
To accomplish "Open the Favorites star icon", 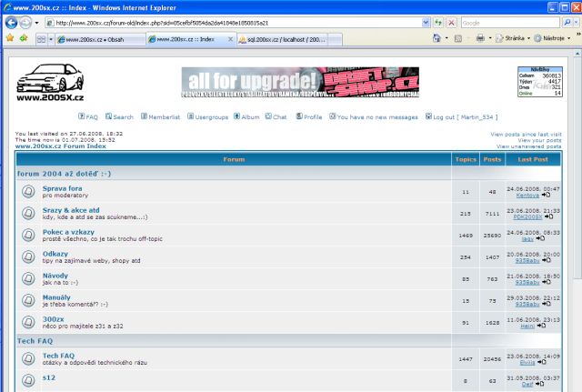I will coord(9,38).
